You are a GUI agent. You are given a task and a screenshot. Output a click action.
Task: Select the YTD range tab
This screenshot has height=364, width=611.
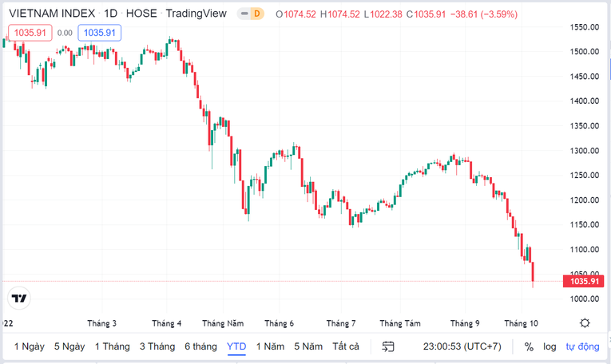(236, 346)
